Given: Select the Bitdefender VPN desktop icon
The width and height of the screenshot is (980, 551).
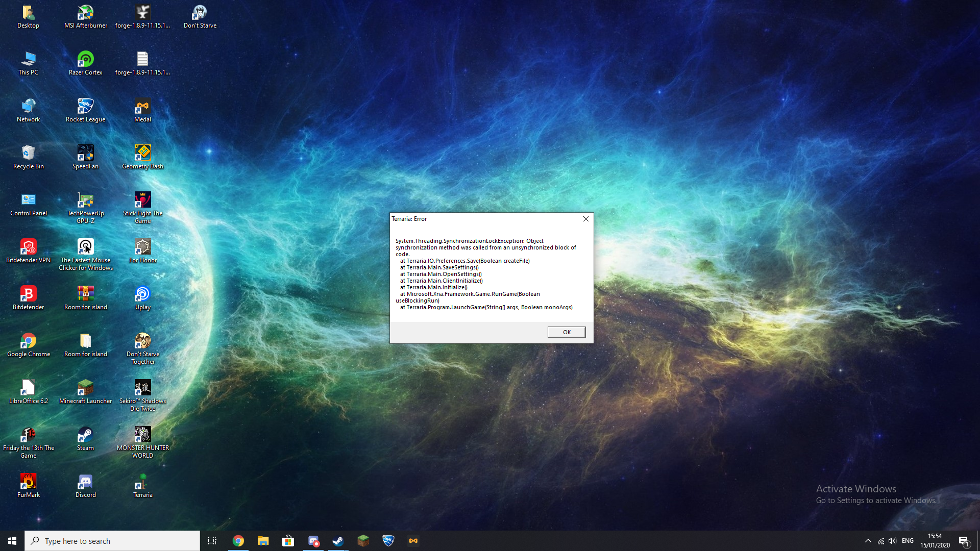Looking at the screenshot, I should pos(29,252).
